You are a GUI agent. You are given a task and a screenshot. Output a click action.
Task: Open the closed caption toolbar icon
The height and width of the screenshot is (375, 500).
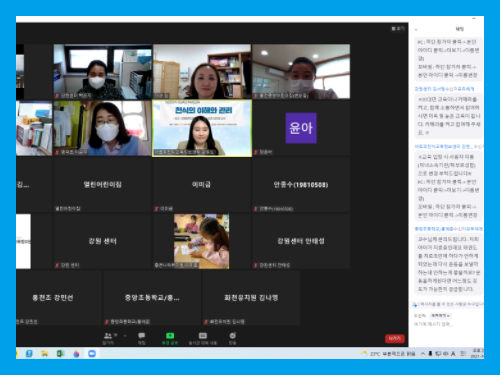coord(203,338)
